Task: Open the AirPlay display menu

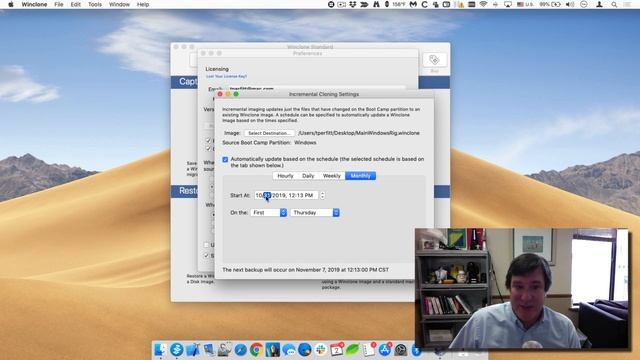Action: coord(508,4)
